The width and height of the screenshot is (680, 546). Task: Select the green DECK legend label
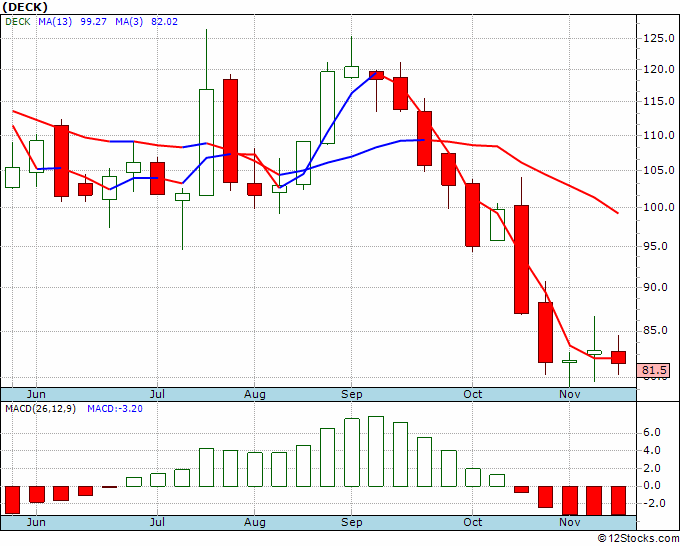tap(18, 22)
